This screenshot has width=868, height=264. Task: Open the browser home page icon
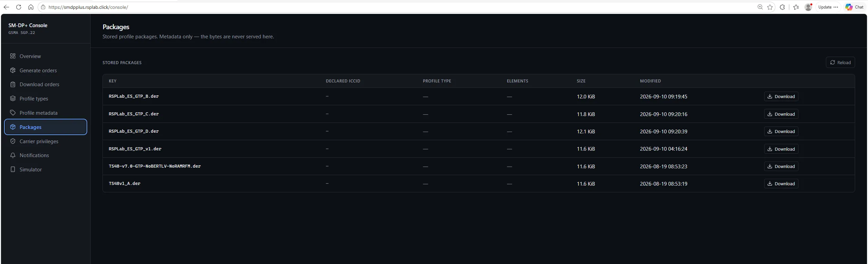(31, 7)
